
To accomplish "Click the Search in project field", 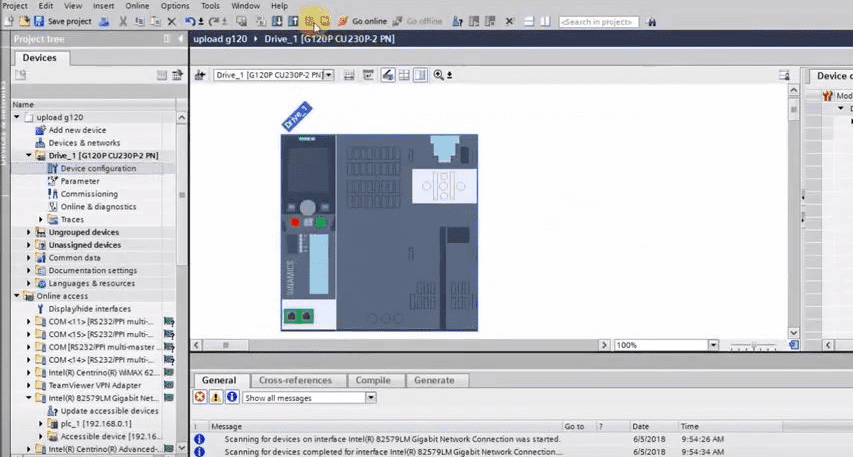I will tap(598, 22).
